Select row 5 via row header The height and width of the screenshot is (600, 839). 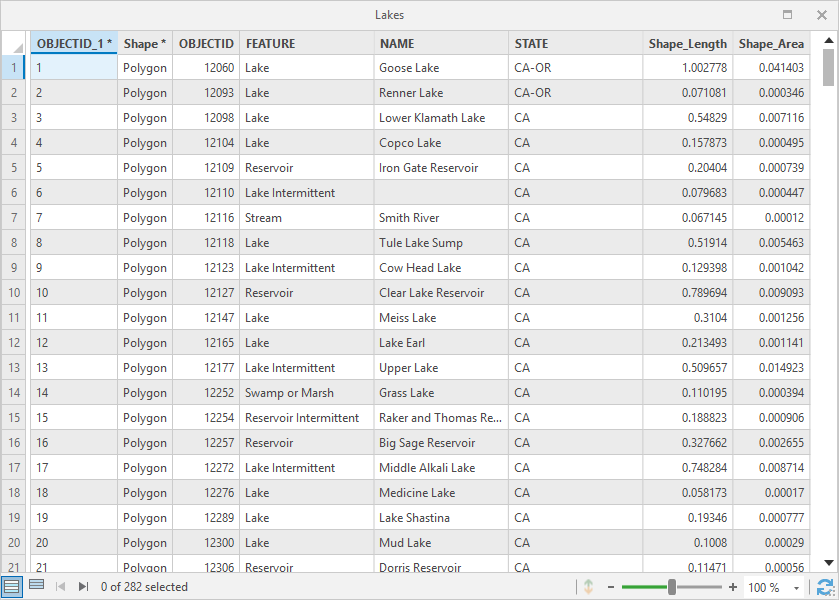(15, 168)
